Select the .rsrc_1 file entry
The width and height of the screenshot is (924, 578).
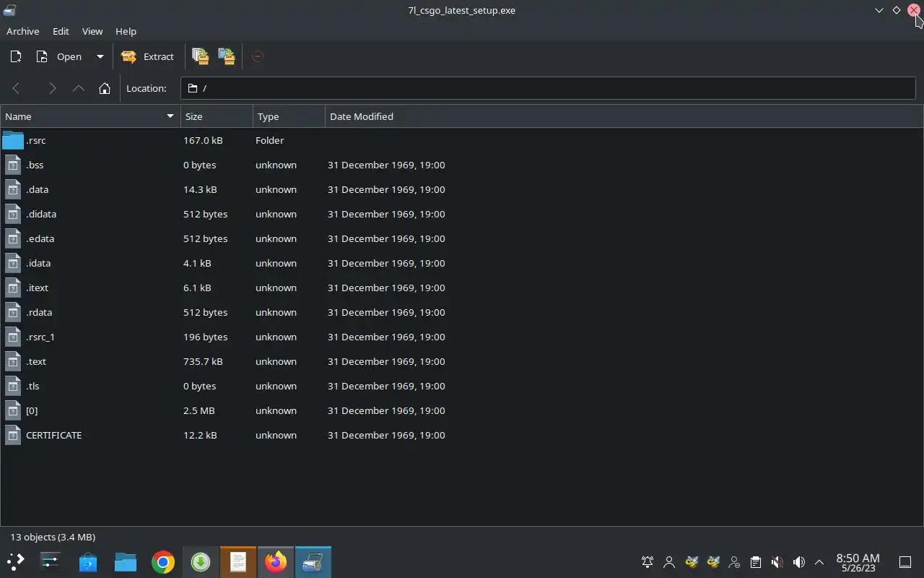point(40,337)
